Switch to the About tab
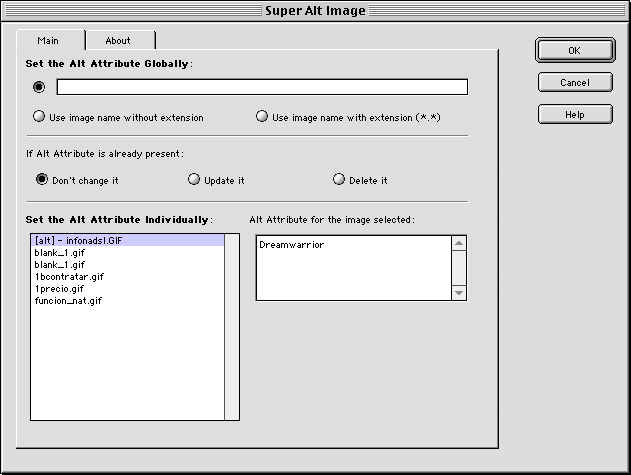Viewport: 631px width, 475px height. [118, 40]
